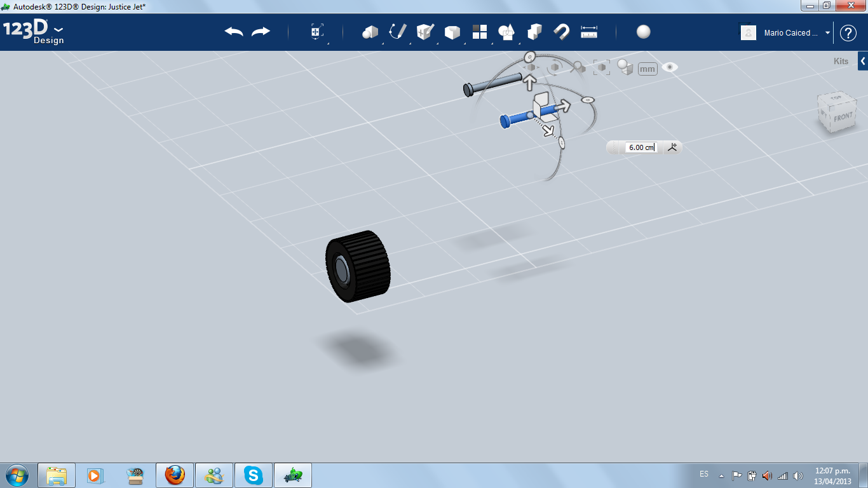868x488 pixels.
Task: Select the Pan view tool
Action: click(x=531, y=67)
